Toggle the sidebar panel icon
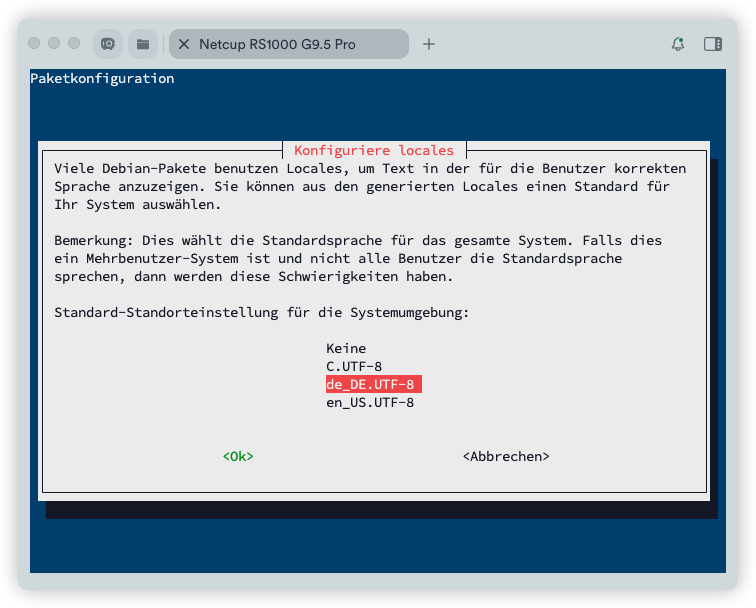The height and width of the screenshot is (608, 756). tap(713, 44)
